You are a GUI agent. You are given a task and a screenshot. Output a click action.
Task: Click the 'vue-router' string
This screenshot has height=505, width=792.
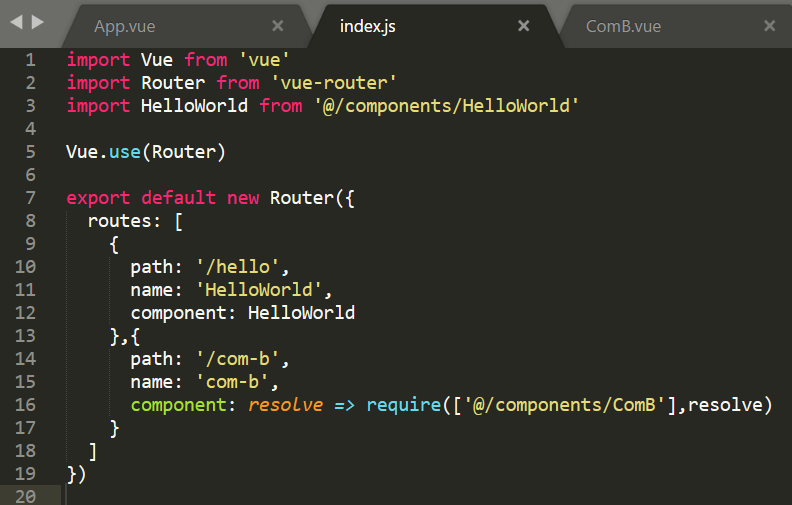pyautogui.click(x=333, y=83)
